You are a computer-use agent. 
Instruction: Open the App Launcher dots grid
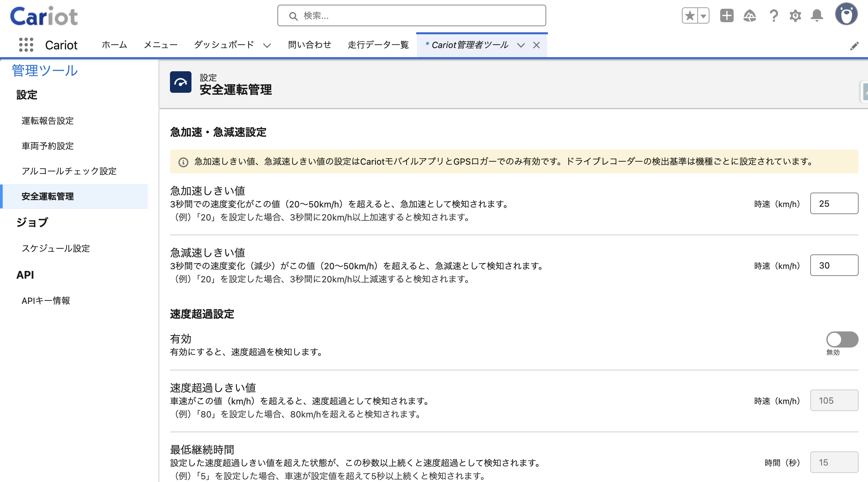point(26,44)
